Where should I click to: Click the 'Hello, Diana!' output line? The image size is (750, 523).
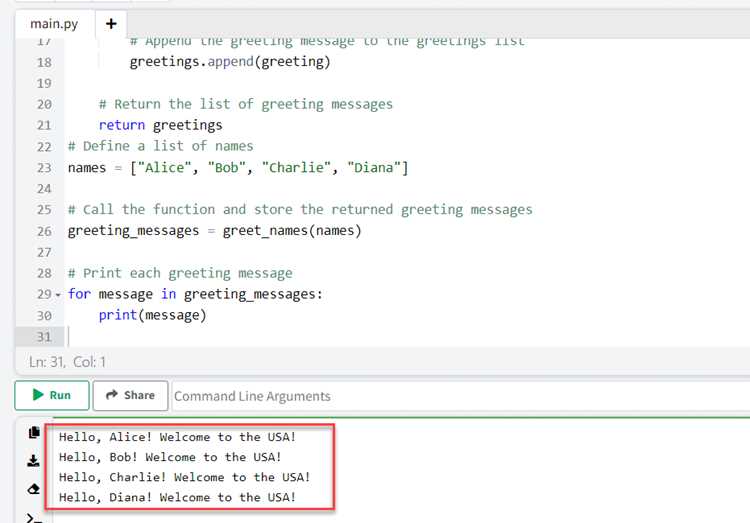click(x=177, y=497)
